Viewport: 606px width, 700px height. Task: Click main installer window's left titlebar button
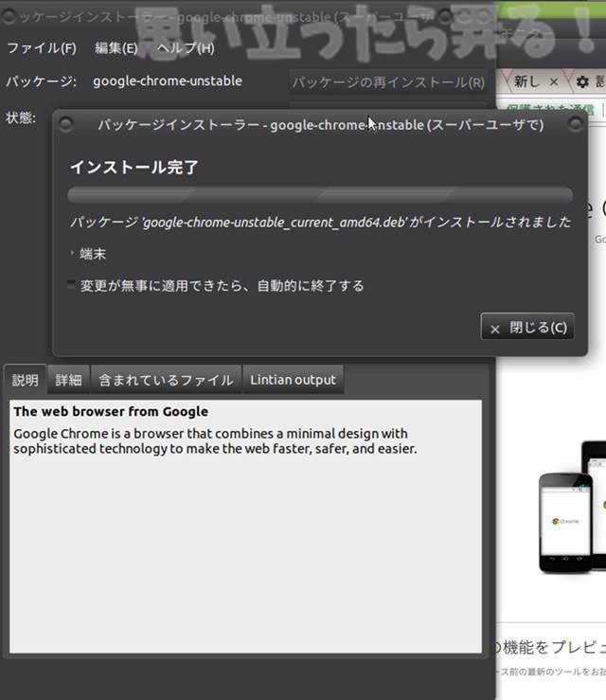tap(8, 16)
